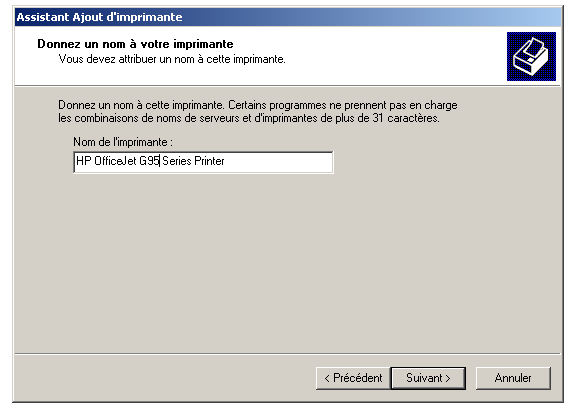Continue with the Suivant button
Viewport: 586px width, 415px height.
pos(428,378)
